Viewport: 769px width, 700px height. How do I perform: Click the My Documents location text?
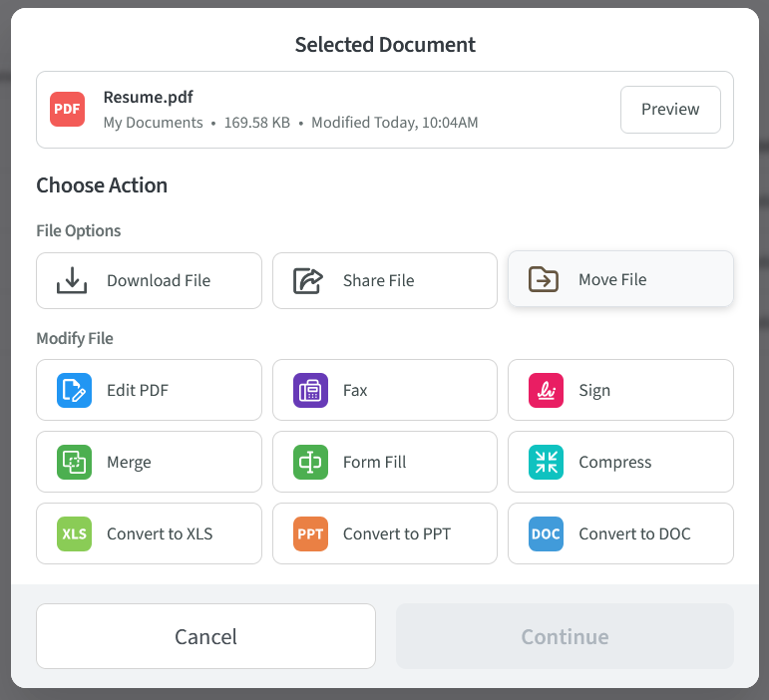click(x=153, y=123)
